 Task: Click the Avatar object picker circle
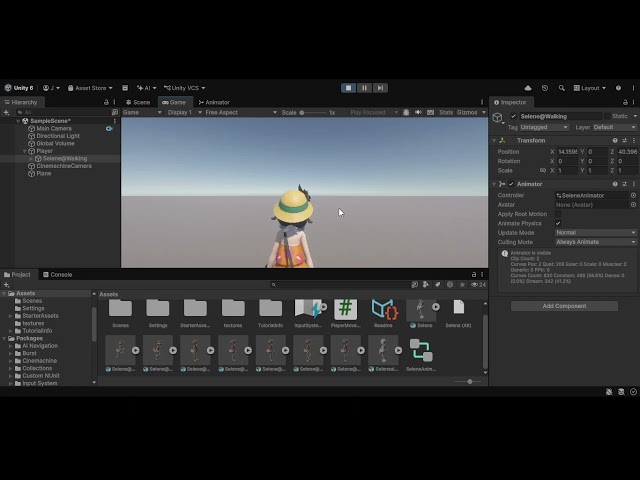(x=633, y=204)
